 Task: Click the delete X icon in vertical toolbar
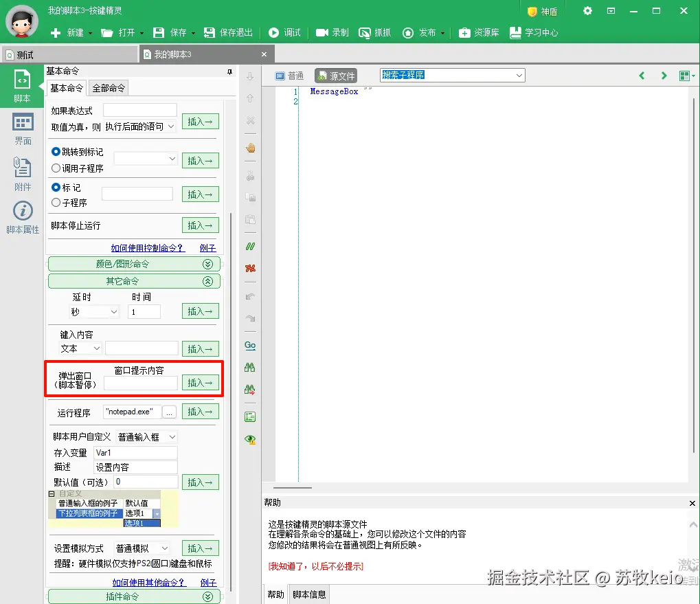[251, 120]
